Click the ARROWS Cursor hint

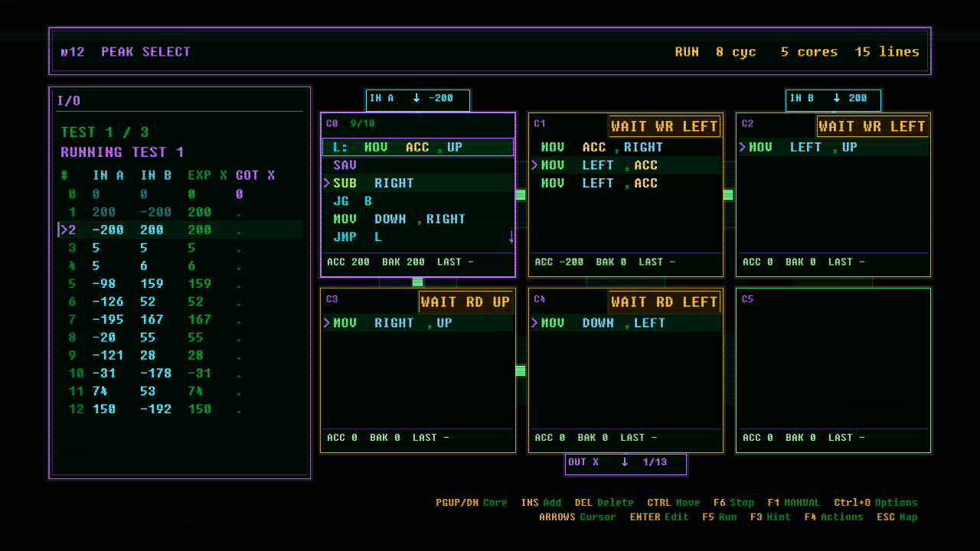click(577, 517)
